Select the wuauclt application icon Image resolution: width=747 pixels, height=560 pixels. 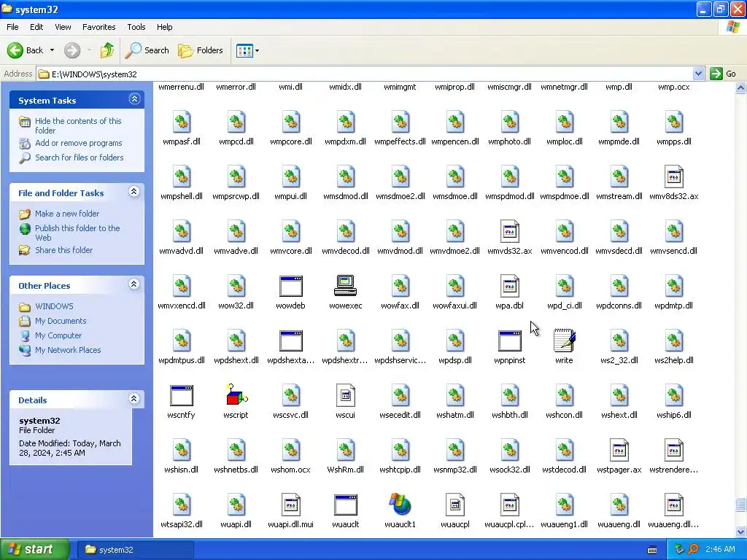point(345,505)
